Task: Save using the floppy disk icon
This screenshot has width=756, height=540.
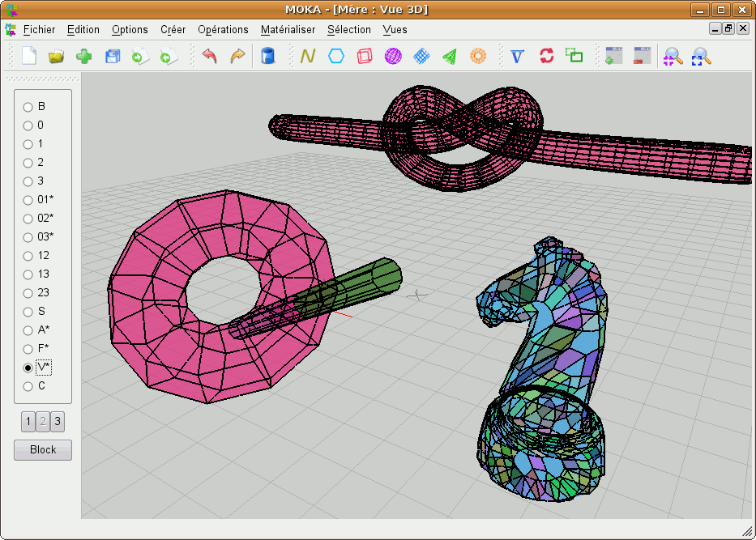Action: click(112, 56)
